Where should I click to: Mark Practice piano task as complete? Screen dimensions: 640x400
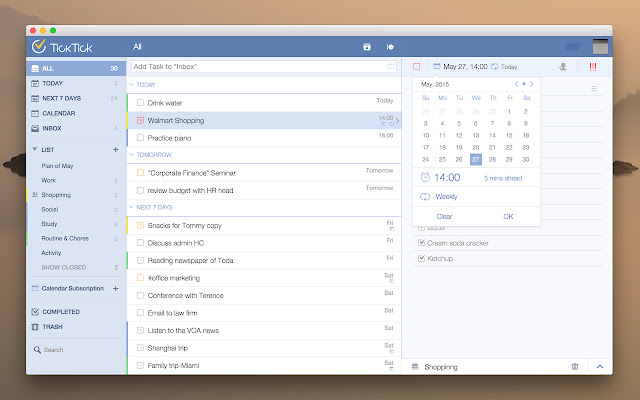(x=141, y=137)
